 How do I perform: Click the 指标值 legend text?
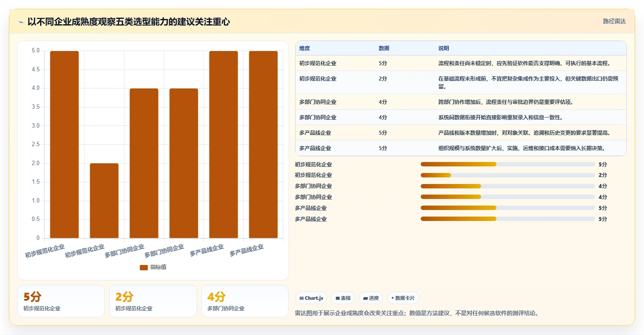coord(158,267)
